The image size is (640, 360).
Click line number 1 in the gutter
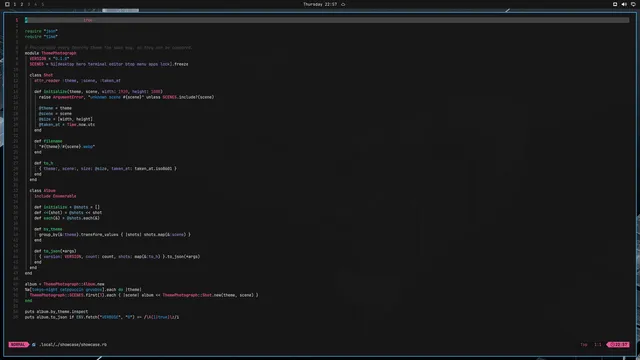(x=17, y=20)
